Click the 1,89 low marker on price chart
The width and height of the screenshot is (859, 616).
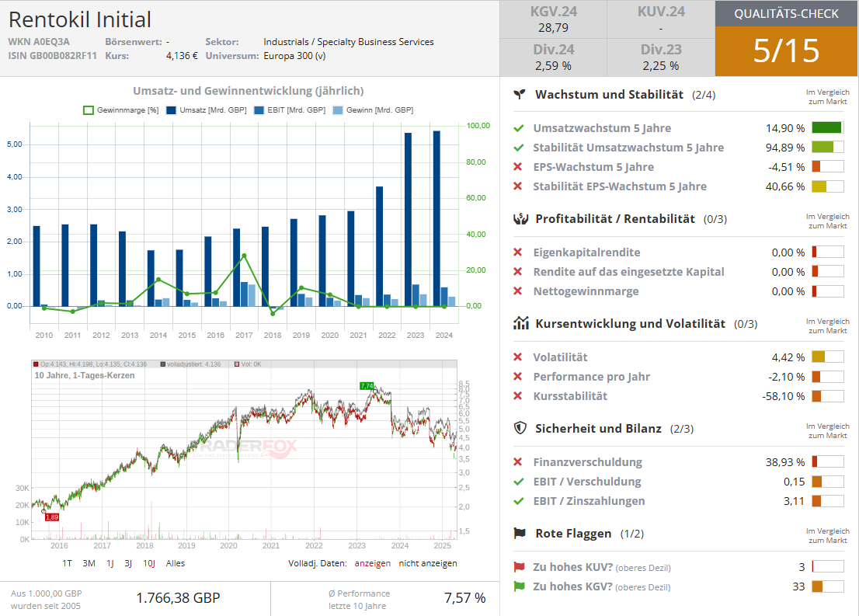point(51,517)
